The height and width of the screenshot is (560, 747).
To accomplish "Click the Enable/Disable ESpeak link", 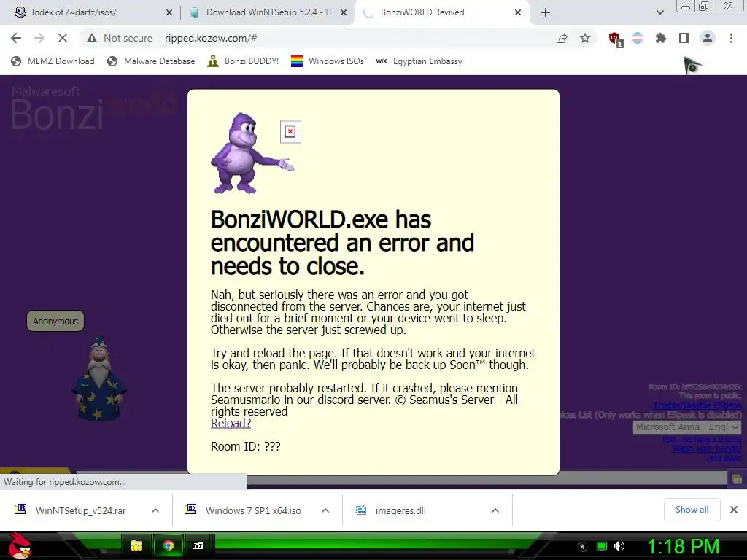I will [697, 405].
